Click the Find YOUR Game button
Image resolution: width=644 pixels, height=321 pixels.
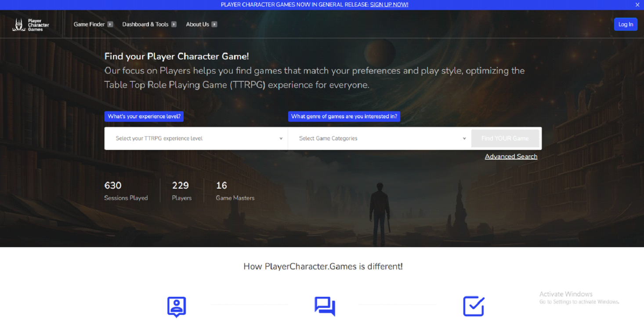coord(505,139)
